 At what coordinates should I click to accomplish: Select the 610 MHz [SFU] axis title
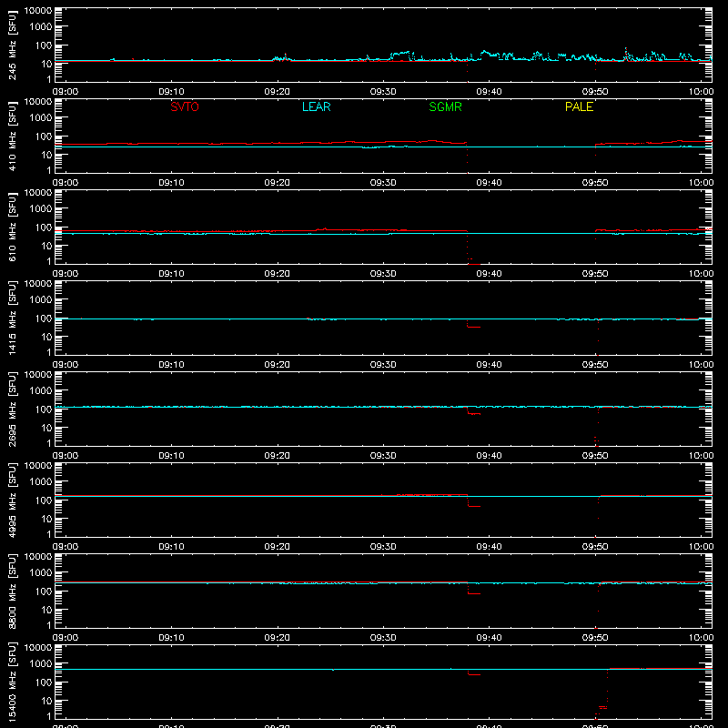pyautogui.click(x=12, y=227)
